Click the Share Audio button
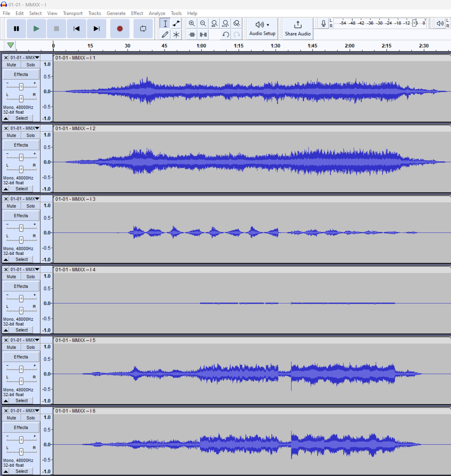451x476 pixels. click(298, 29)
